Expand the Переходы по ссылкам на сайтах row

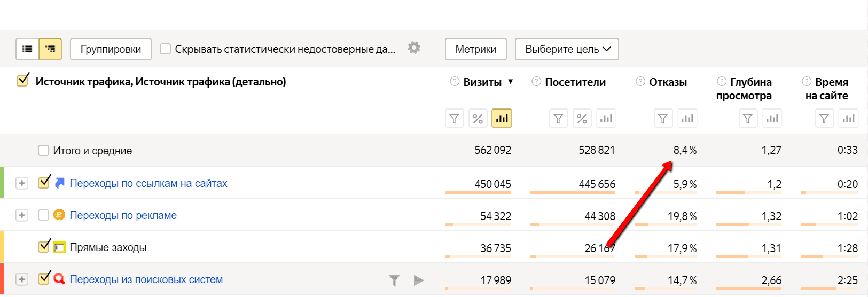(22, 183)
